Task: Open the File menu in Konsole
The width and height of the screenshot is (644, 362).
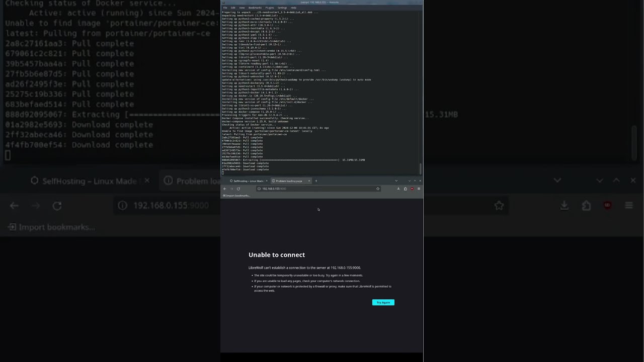Action: (x=225, y=8)
